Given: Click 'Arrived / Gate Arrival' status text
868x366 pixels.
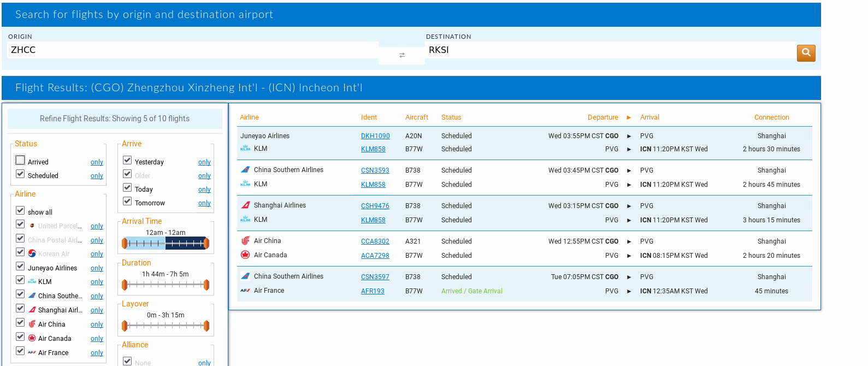Looking at the screenshot, I should point(472,291).
